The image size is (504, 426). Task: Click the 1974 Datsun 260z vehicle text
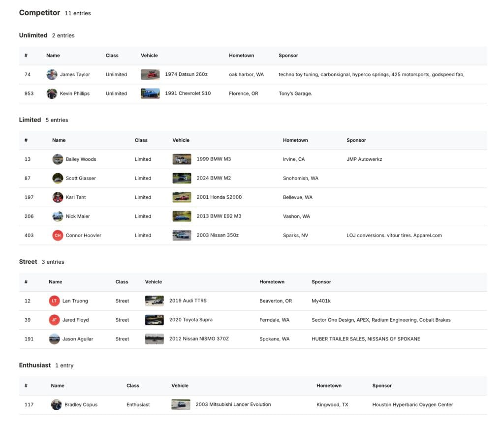tap(187, 74)
